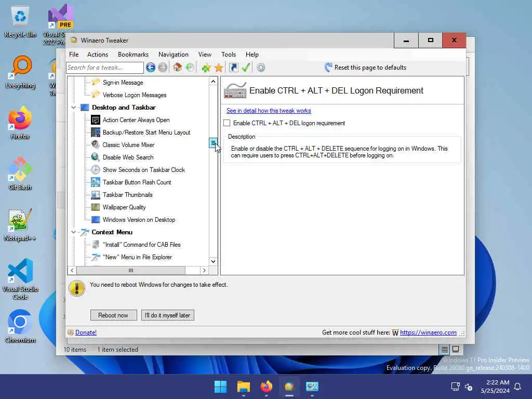This screenshot has width=532, height=399.
Task: Select Sign-in Message tweak
Action: (123, 83)
